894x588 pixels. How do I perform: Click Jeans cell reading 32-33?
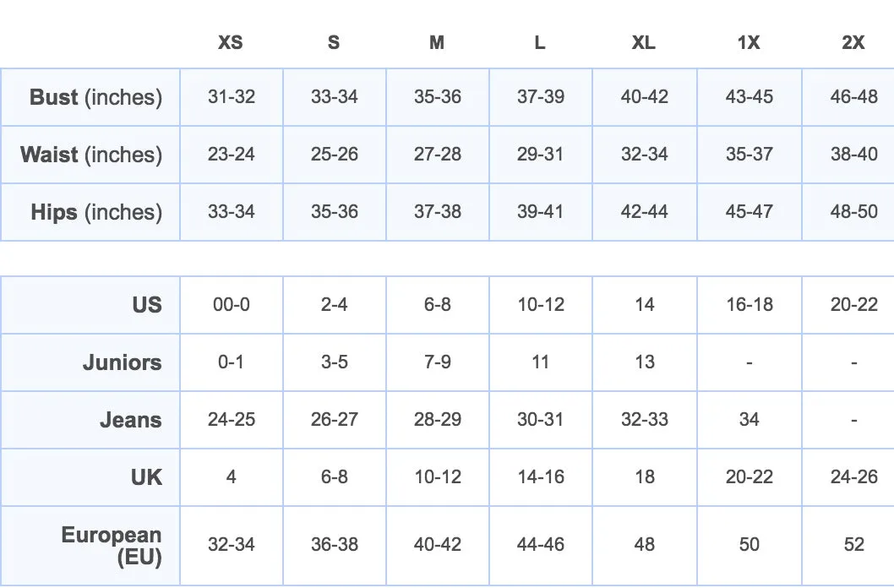644,420
